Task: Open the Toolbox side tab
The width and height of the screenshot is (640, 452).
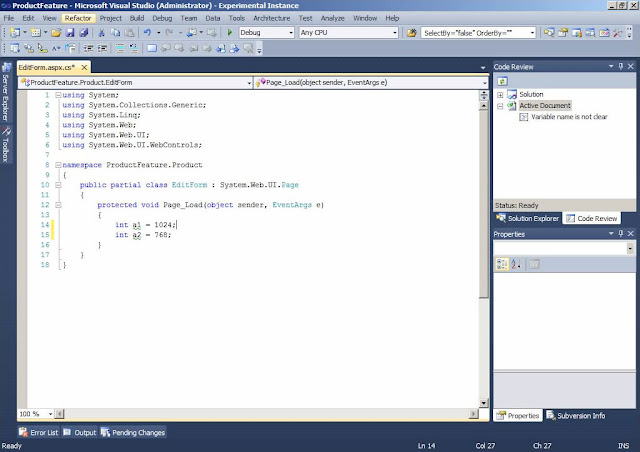Action: tap(6, 145)
